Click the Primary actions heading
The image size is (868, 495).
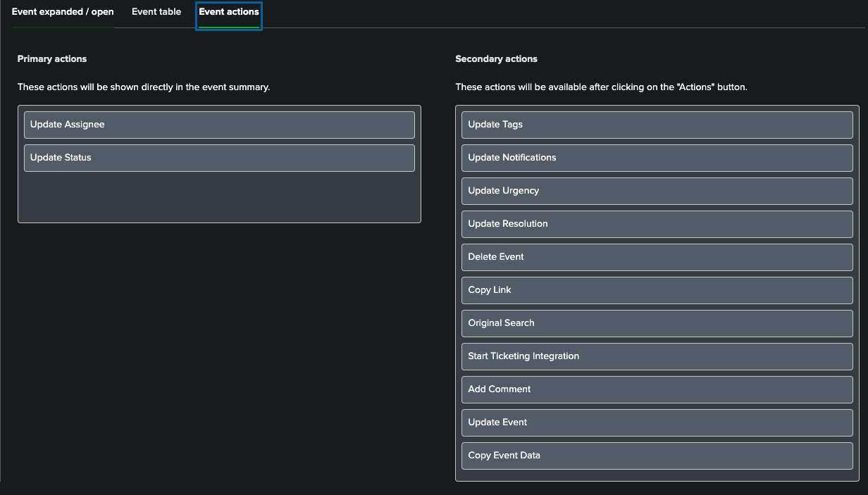[x=52, y=59]
